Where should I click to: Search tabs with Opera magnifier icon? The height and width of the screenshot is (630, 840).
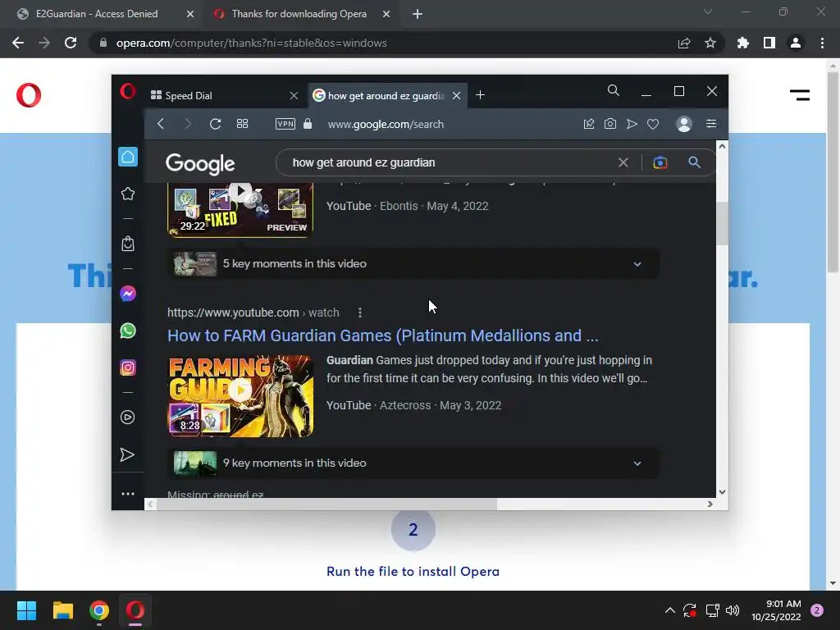coord(614,90)
